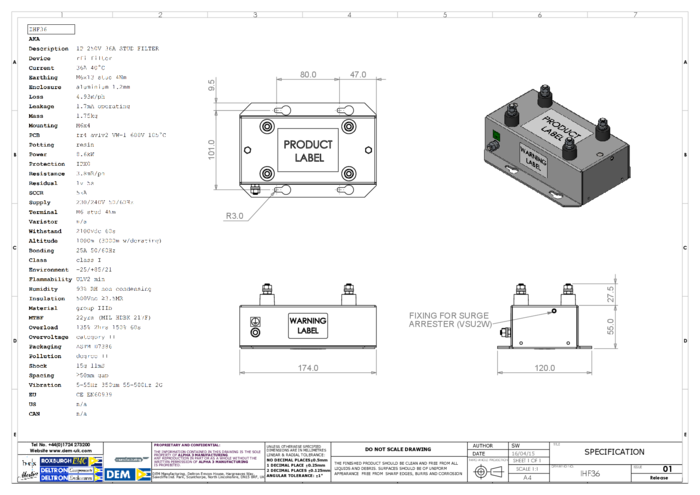This screenshot has height=495, width=700.
Task: Click the Release status text
Action: [659, 478]
